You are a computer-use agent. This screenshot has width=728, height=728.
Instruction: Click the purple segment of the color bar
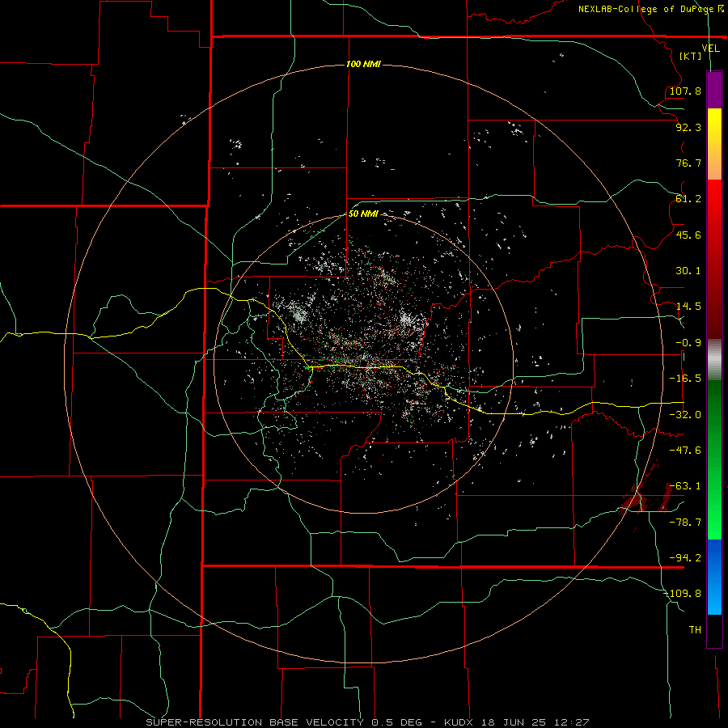tap(714, 90)
